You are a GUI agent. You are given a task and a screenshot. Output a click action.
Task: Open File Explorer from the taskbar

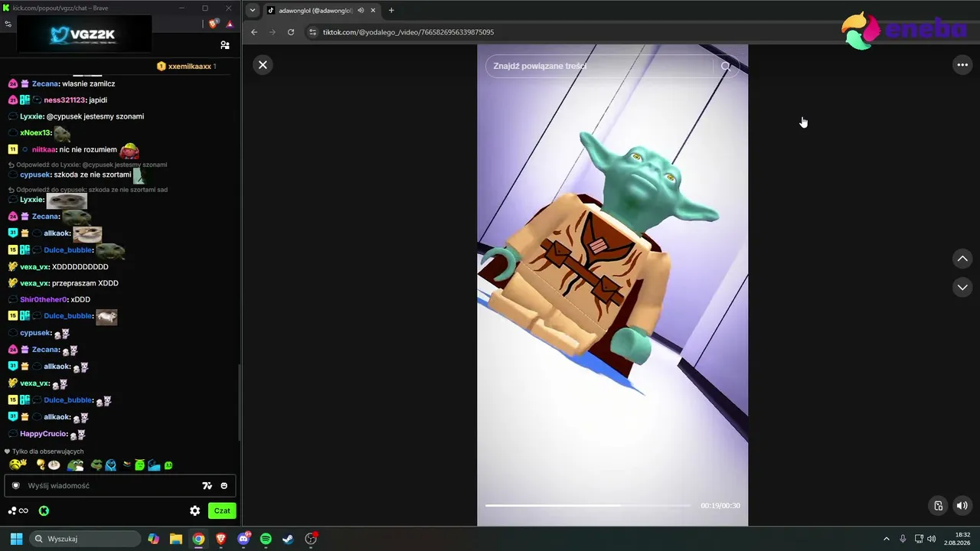(176, 539)
